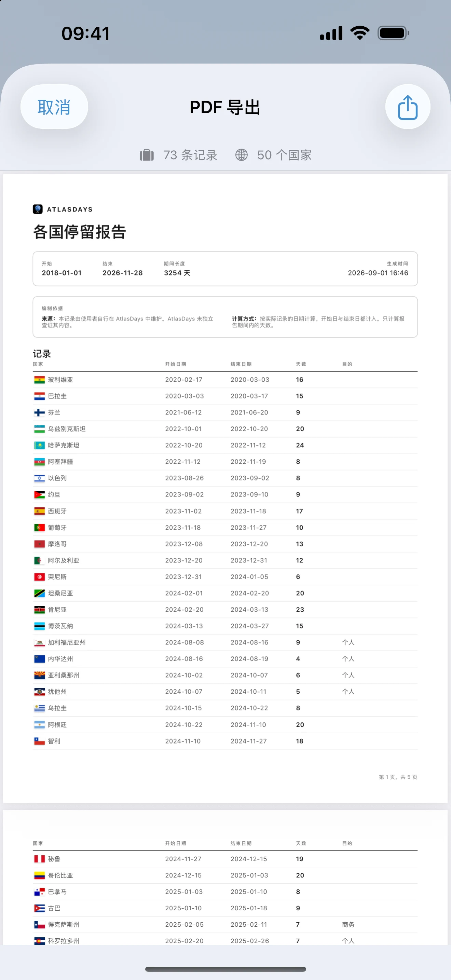Tap country name 哈萨克斯坦
The height and width of the screenshot is (980, 451).
click(x=64, y=445)
